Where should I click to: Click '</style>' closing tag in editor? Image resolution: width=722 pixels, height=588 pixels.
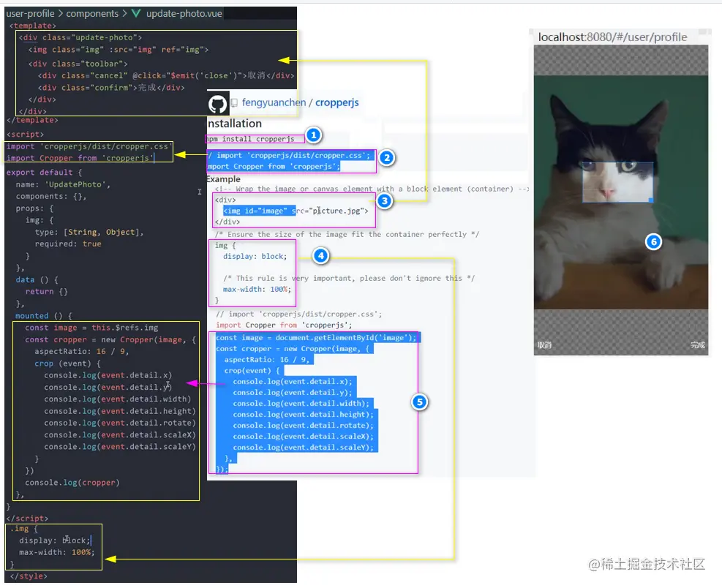28,576
